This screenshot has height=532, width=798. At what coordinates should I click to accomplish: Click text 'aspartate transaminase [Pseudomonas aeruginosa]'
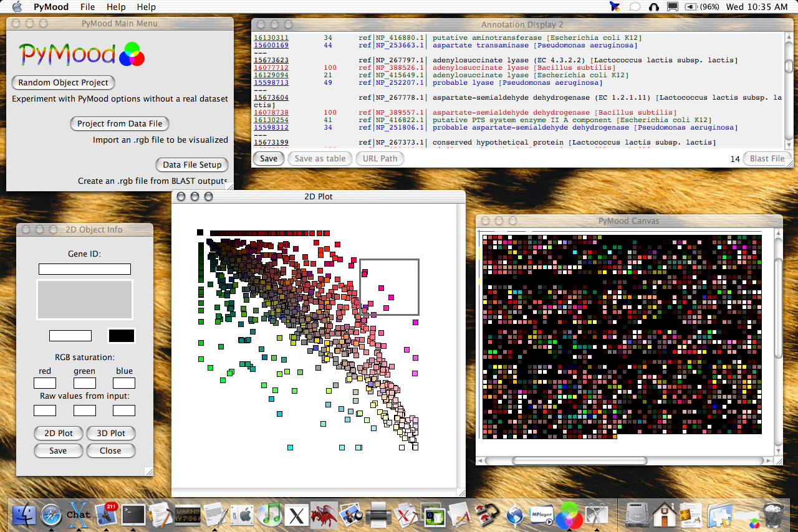(535, 45)
